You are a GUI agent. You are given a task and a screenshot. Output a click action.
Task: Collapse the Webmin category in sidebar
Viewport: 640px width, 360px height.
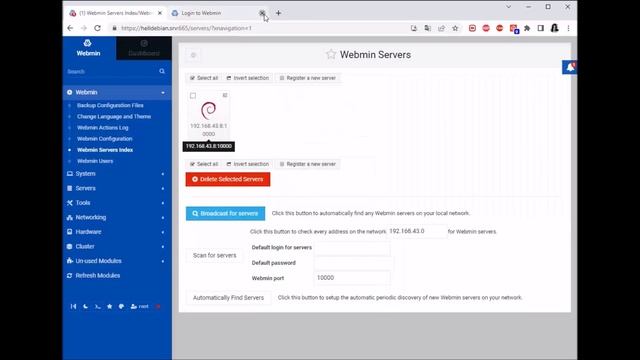[x=117, y=92]
